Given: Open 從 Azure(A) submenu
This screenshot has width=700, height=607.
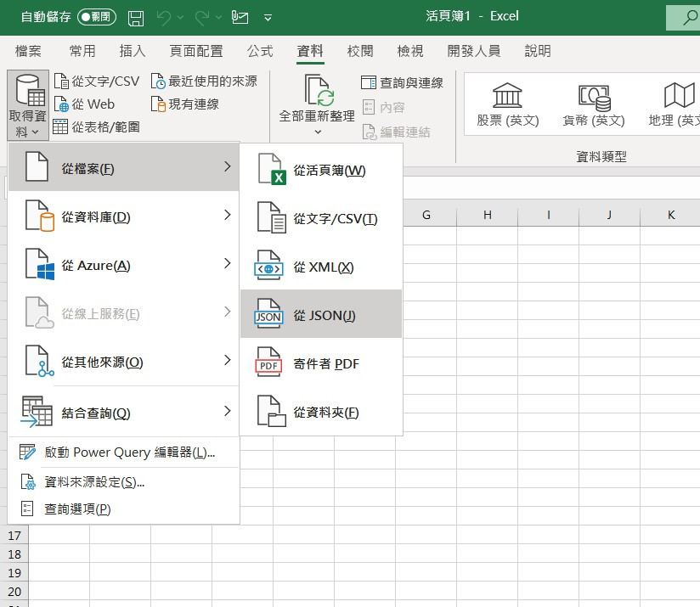Looking at the screenshot, I should click(124, 265).
